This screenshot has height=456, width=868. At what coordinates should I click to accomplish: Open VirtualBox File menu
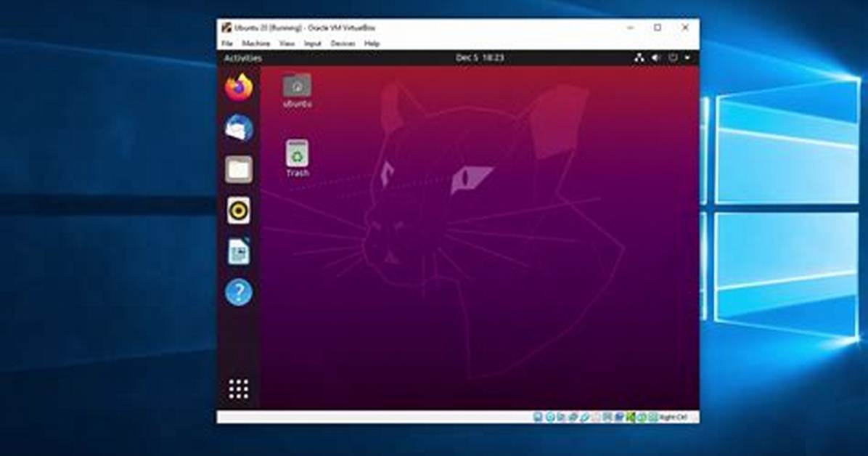tap(227, 44)
